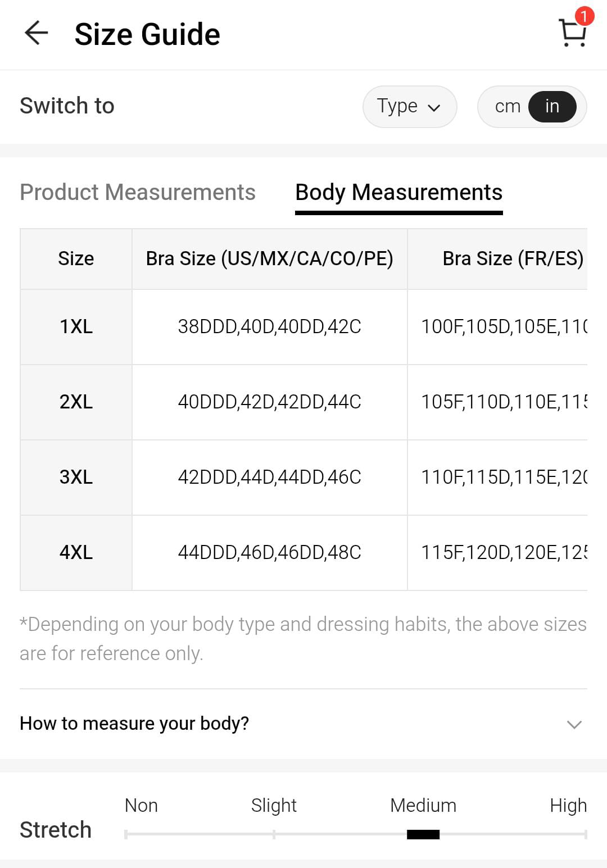Image resolution: width=607 pixels, height=868 pixels.
Task: Open the Type dropdown
Action: click(409, 106)
